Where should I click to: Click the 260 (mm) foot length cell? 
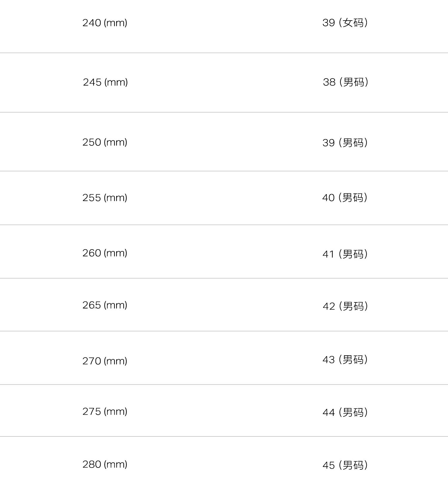105,253
